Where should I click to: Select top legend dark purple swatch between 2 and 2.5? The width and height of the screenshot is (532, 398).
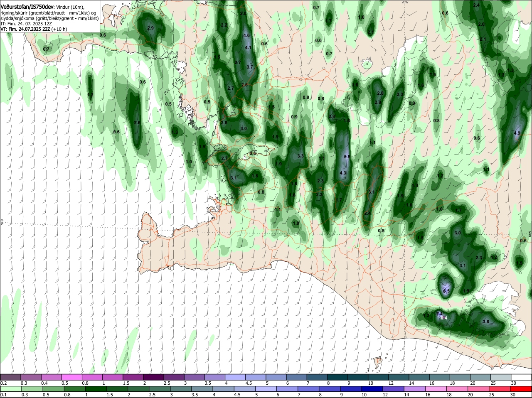pyautogui.click(x=154, y=377)
